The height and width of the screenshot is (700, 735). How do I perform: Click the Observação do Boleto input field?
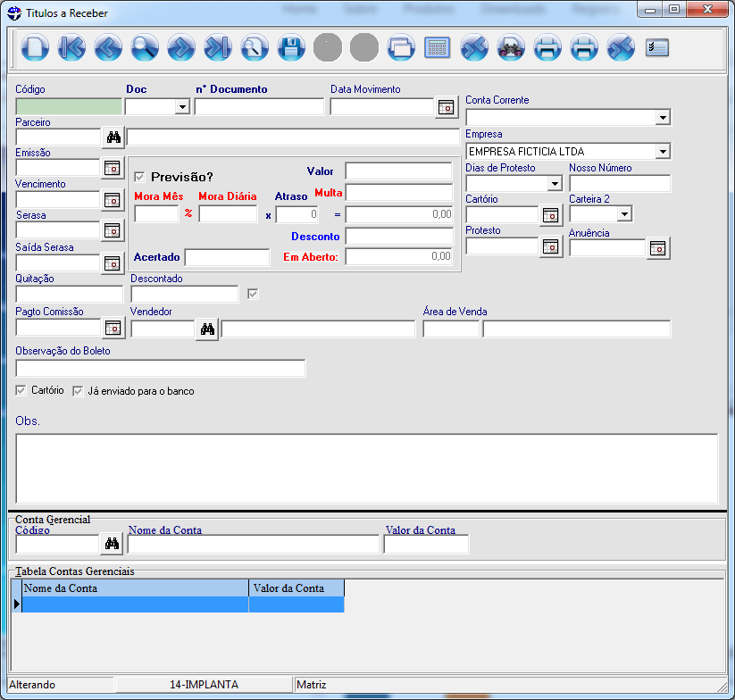161,368
